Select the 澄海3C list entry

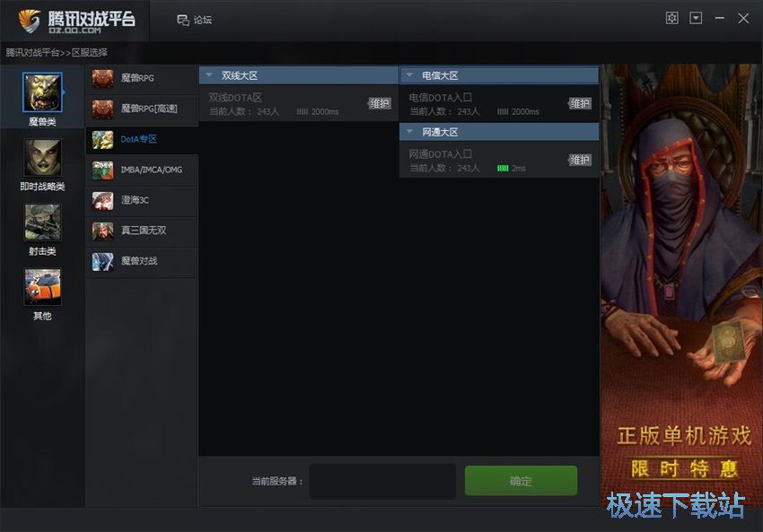142,200
